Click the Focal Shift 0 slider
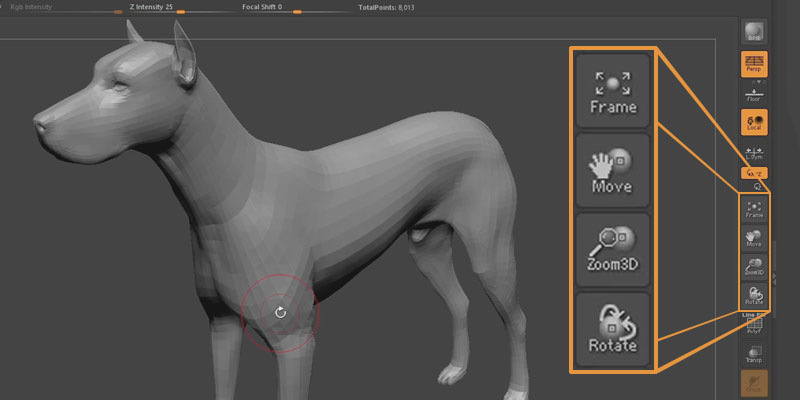The image size is (800, 400). point(296,9)
